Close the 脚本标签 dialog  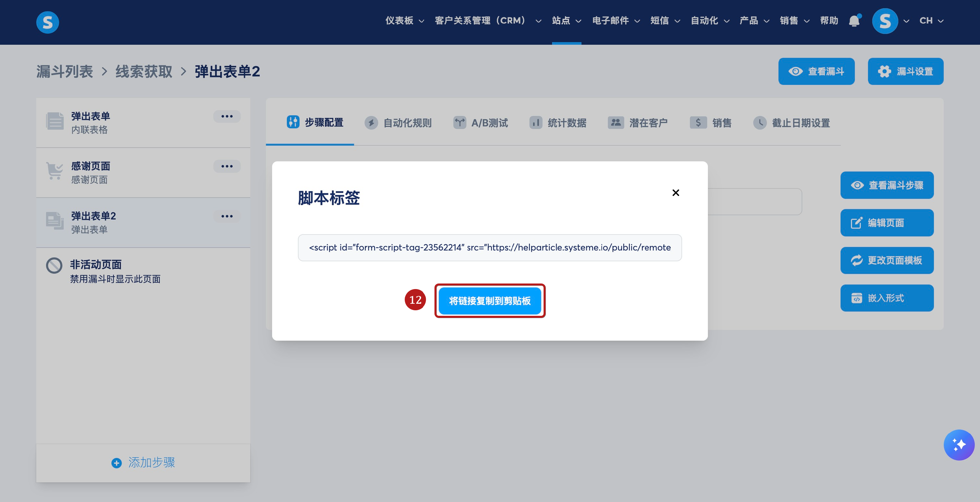click(676, 193)
